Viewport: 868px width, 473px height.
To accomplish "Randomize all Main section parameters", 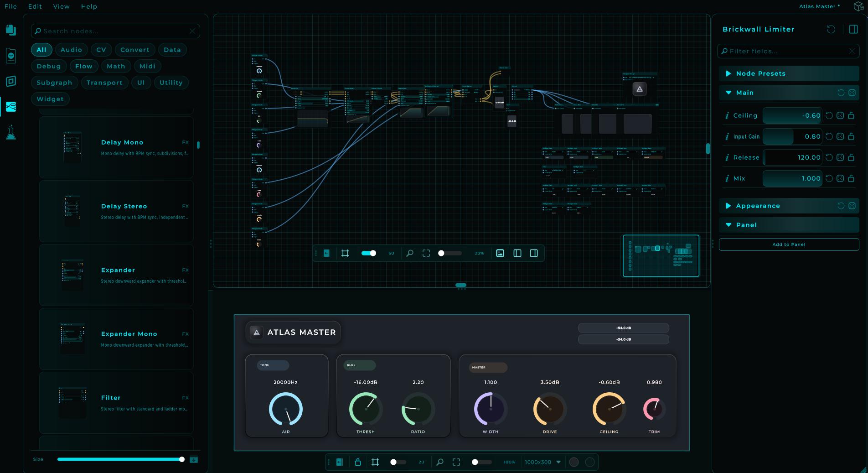I will click(x=852, y=93).
